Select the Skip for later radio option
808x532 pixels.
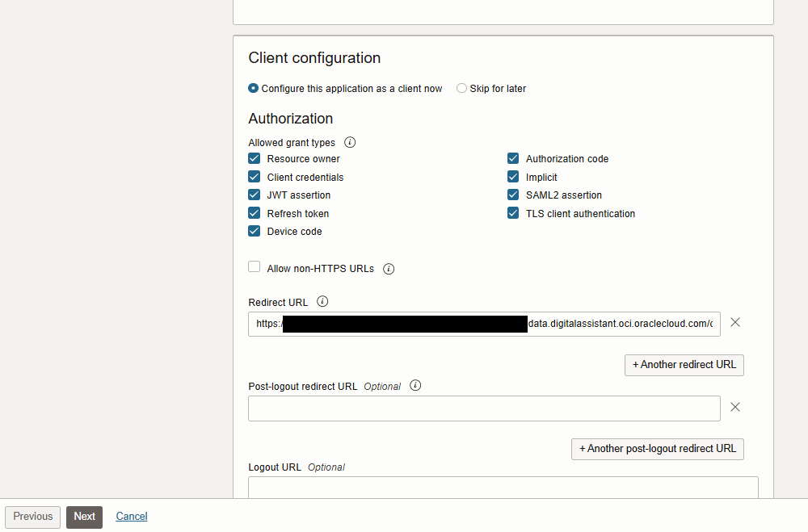pyautogui.click(x=462, y=89)
